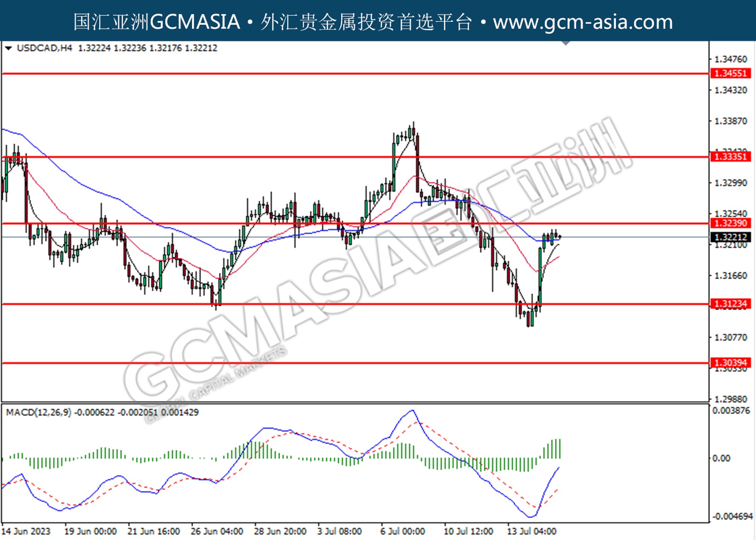
Task: Click the 1.33870 price scale value
Action: [x=730, y=121]
